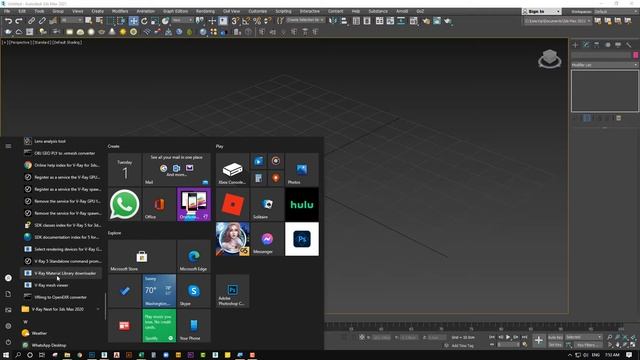Click the ViewCube in the viewport
Image resolution: width=640 pixels, height=360 pixels.
[549, 59]
